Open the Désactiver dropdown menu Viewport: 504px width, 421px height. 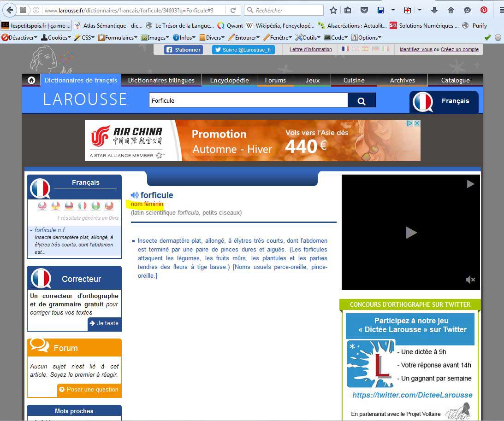pos(20,38)
